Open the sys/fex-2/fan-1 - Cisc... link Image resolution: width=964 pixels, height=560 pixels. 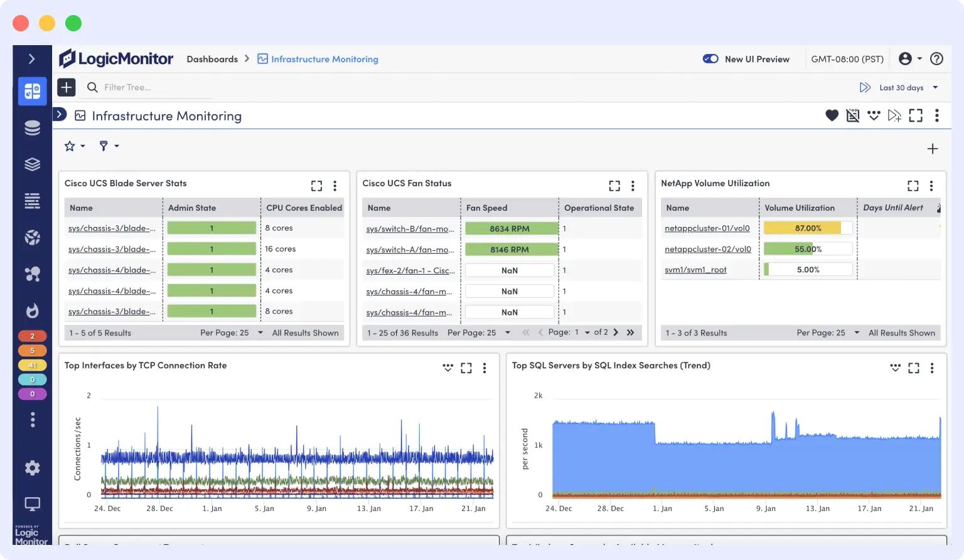pos(410,271)
